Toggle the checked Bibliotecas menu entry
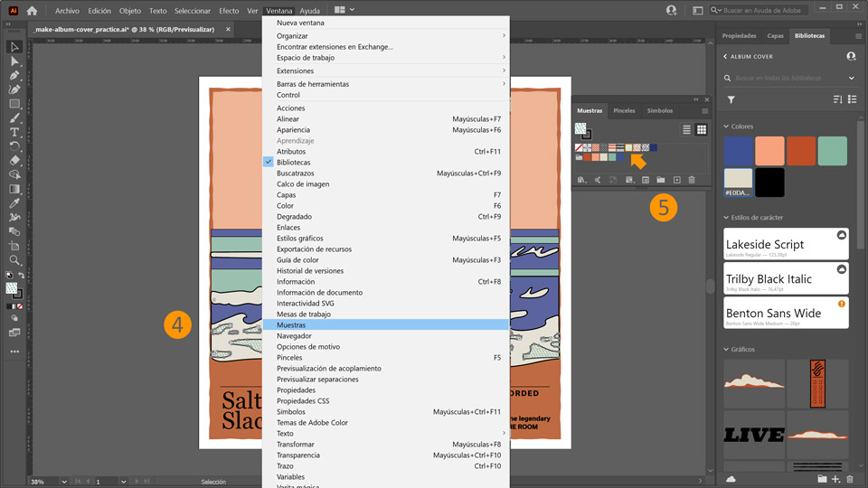 (293, 163)
